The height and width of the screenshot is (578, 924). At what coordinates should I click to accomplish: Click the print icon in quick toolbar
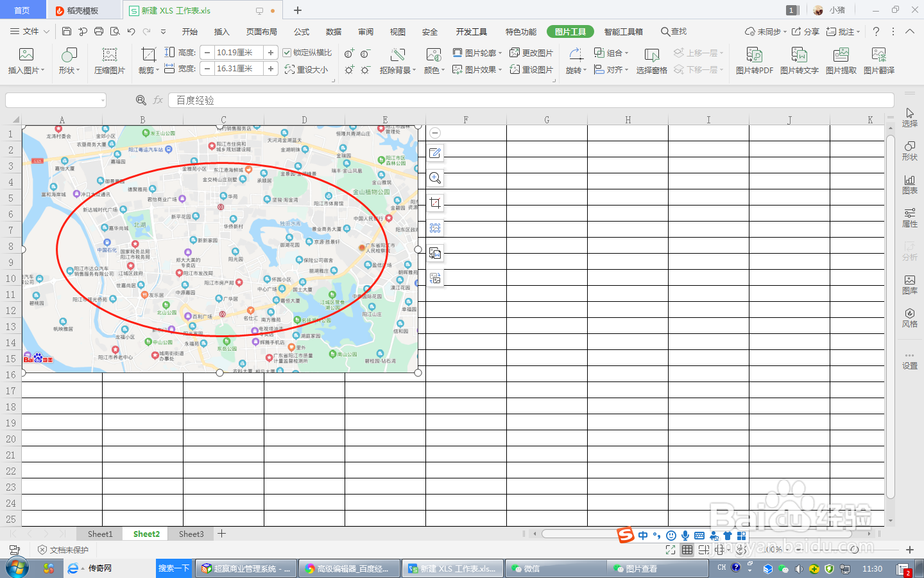tap(99, 31)
